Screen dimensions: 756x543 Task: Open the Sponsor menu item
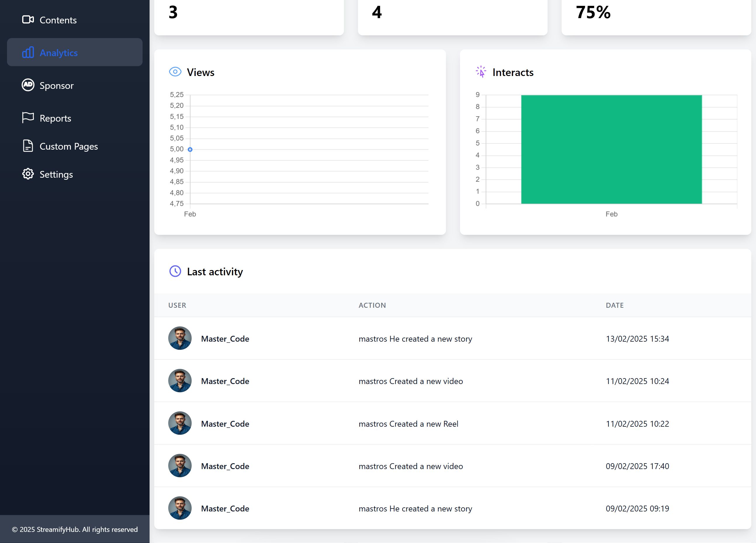(56, 85)
